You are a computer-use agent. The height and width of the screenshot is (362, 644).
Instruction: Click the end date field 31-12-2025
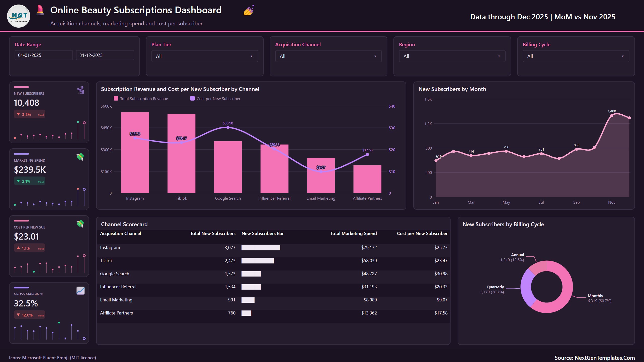pyautogui.click(x=105, y=55)
